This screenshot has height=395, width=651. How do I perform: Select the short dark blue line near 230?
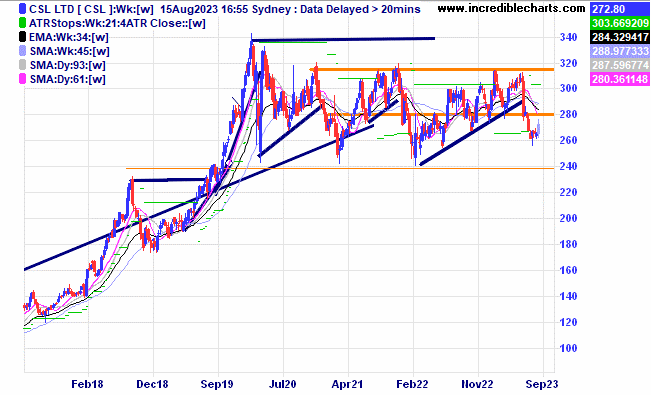click(x=169, y=180)
